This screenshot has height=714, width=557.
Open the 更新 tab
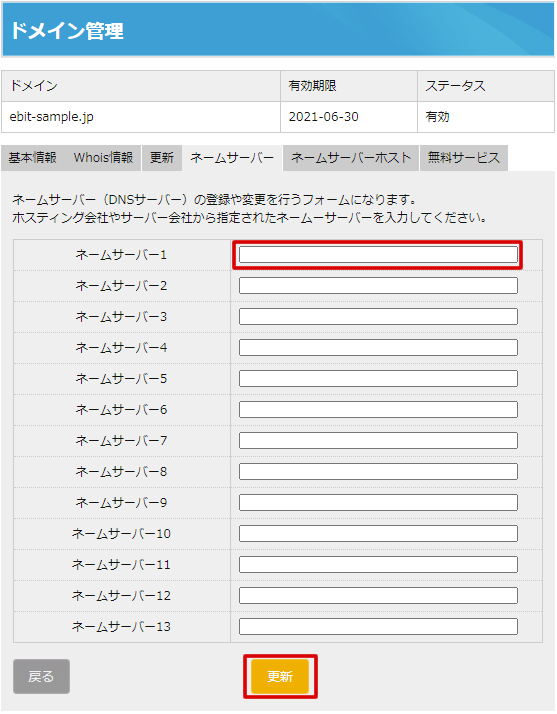162,158
